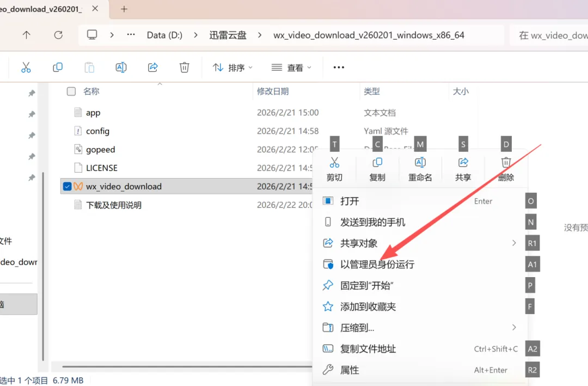Expand the 共享对象 submenu arrow

tap(514, 243)
